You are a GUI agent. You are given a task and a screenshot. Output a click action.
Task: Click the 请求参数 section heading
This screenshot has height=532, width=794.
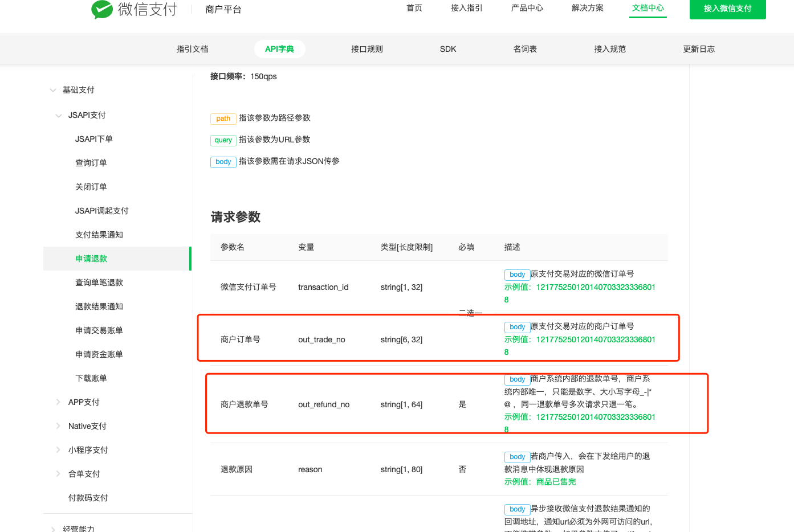pyautogui.click(x=235, y=217)
